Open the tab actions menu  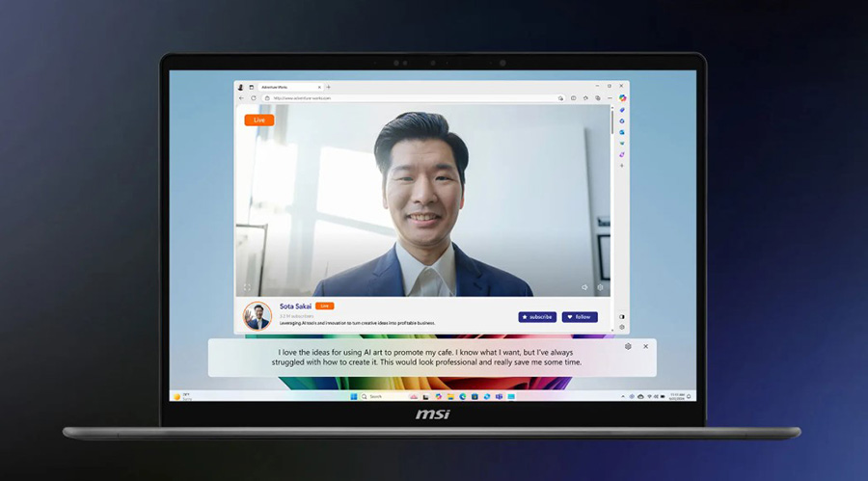(251, 87)
